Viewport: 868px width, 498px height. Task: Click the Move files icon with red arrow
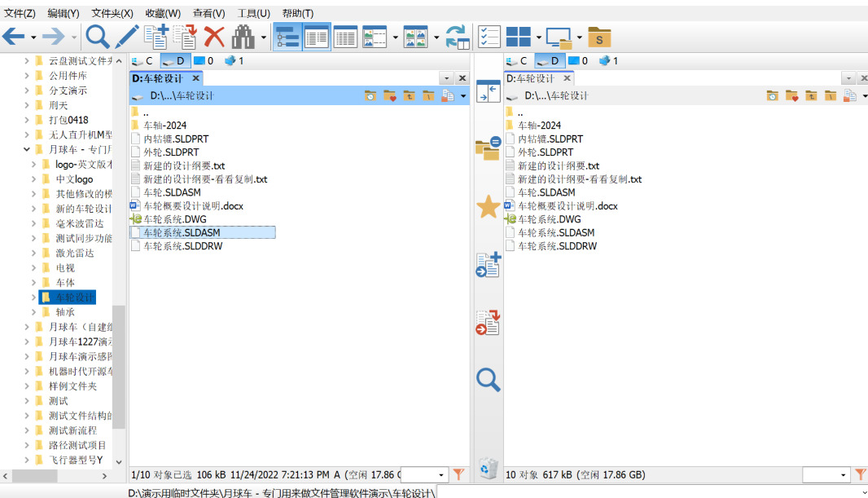[185, 37]
